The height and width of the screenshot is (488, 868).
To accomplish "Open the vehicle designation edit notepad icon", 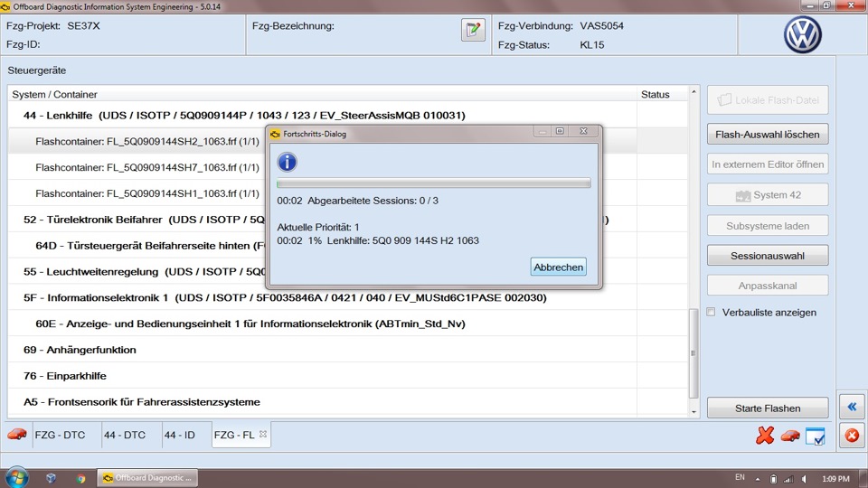I will (x=473, y=29).
